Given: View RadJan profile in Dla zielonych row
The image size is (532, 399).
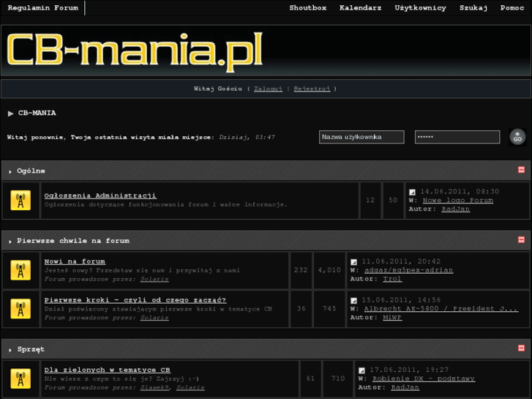Looking at the screenshot, I should [x=405, y=387].
